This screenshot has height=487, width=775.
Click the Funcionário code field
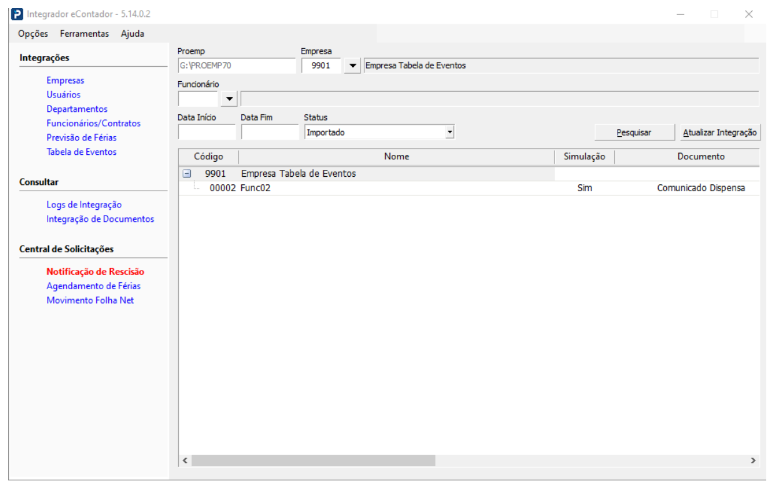click(198, 99)
